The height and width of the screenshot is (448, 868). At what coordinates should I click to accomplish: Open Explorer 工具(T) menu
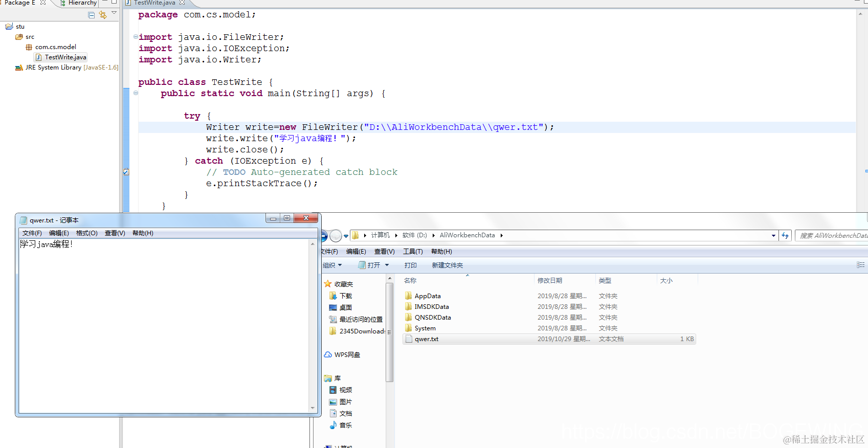413,252
